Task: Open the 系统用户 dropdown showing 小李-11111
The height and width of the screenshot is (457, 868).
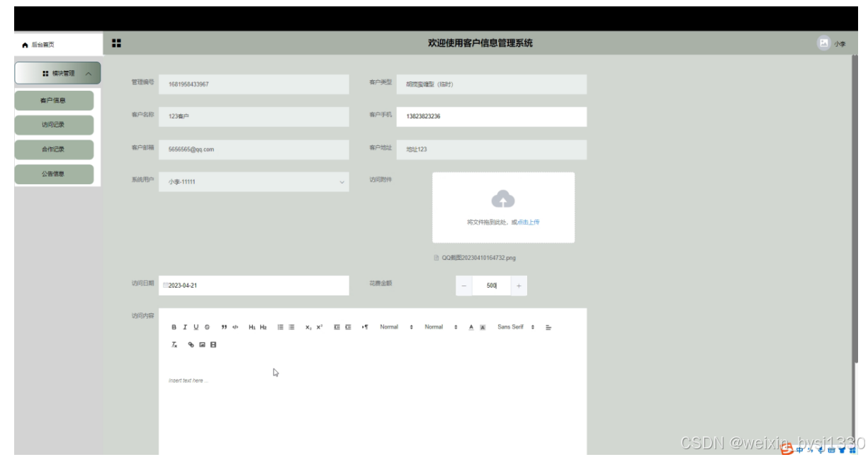Action: point(254,182)
